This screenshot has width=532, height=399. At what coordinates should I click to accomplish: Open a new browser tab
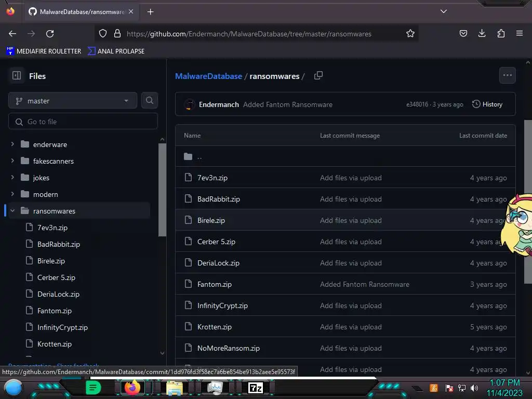pyautogui.click(x=150, y=12)
